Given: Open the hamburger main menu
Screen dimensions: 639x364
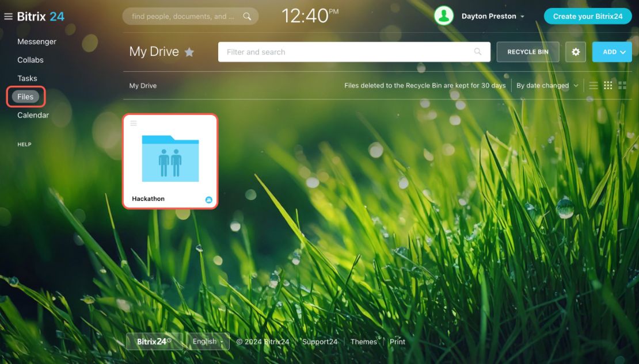Looking at the screenshot, I should pos(8,16).
